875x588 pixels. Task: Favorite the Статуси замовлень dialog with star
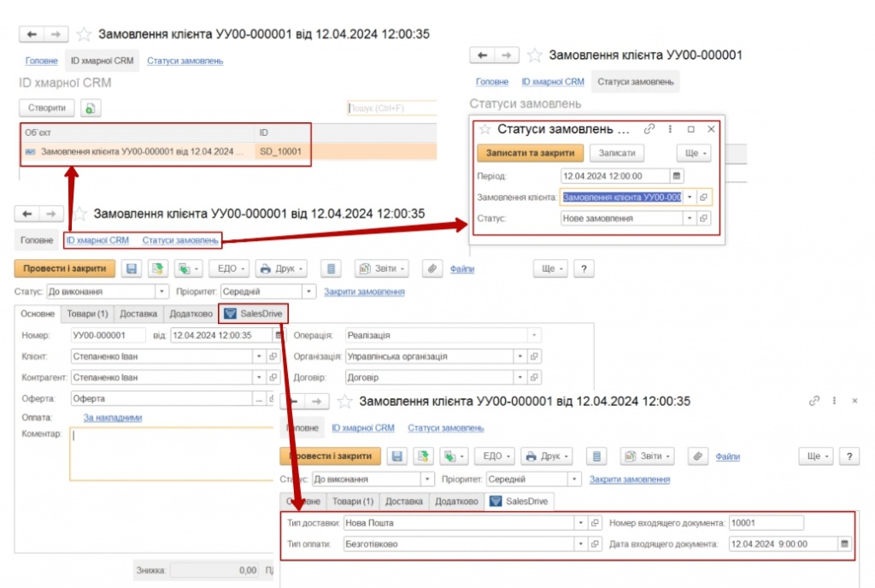click(x=484, y=129)
